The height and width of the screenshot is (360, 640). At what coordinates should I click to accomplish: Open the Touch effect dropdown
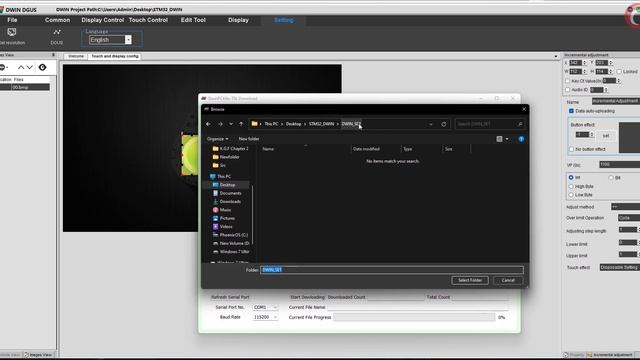[620, 267]
